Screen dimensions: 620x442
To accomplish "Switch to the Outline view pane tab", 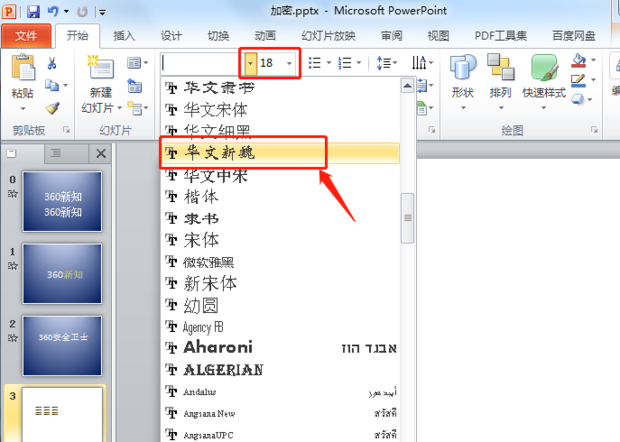I will 57,153.
